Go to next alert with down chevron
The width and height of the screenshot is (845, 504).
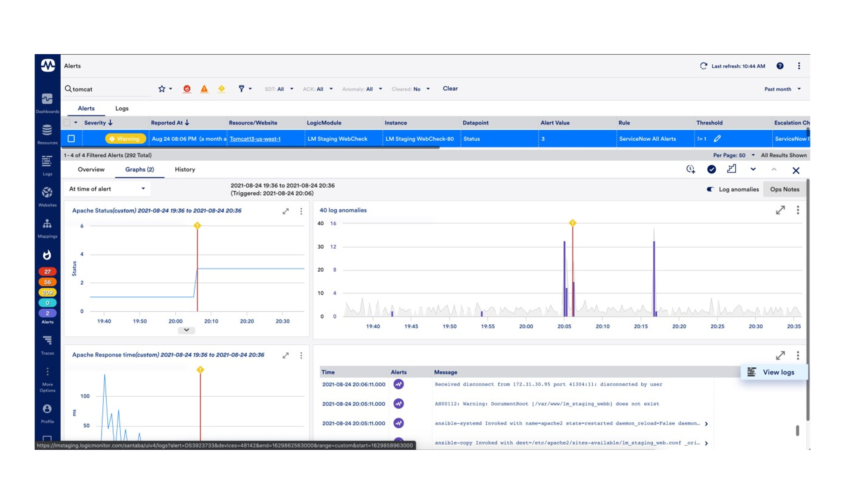[x=753, y=169]
